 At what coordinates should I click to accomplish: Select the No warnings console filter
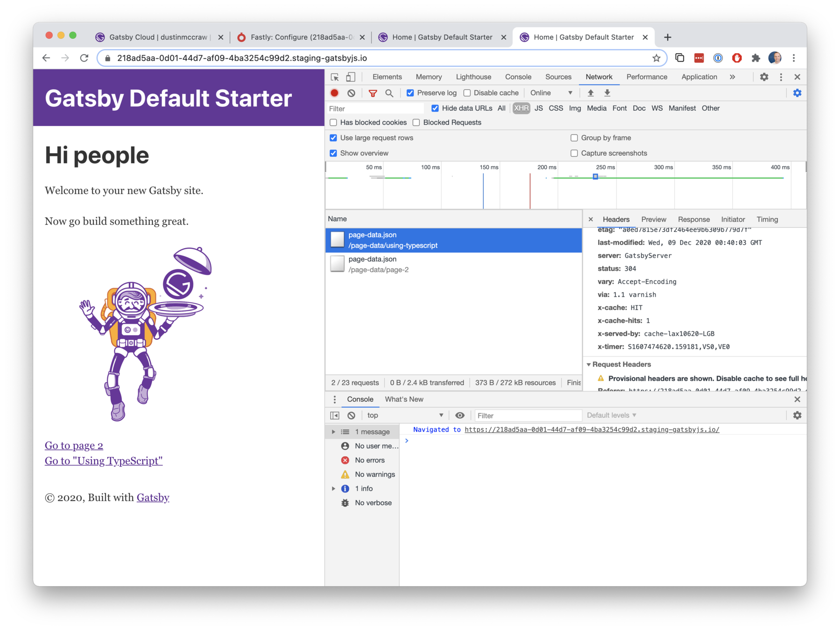click(x=363, y=475)
